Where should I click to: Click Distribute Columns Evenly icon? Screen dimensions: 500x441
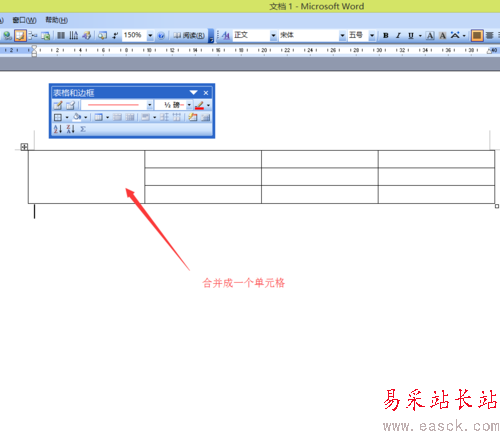177,117
